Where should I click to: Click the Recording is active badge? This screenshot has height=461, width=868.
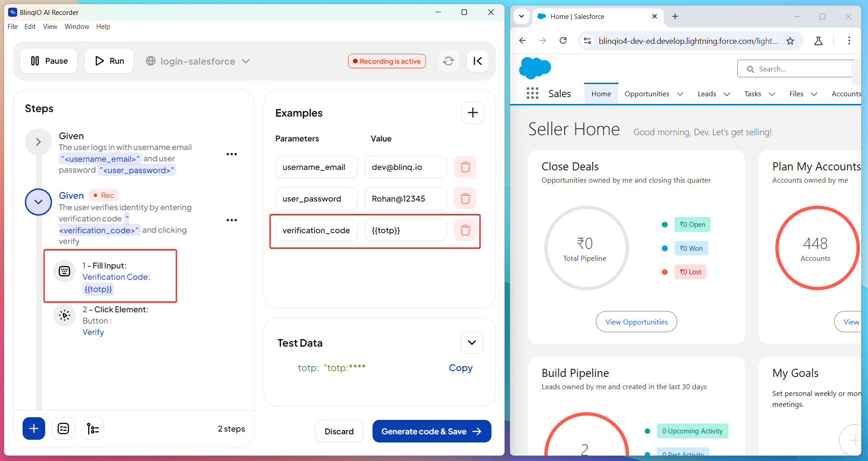tap(387, 61)
